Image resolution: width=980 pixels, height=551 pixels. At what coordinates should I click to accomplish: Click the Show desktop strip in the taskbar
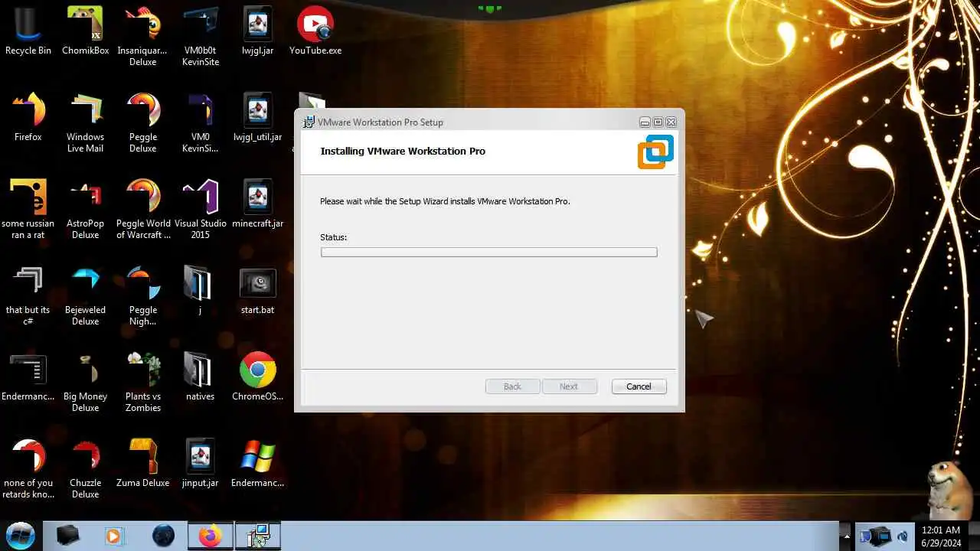[974, 536]
